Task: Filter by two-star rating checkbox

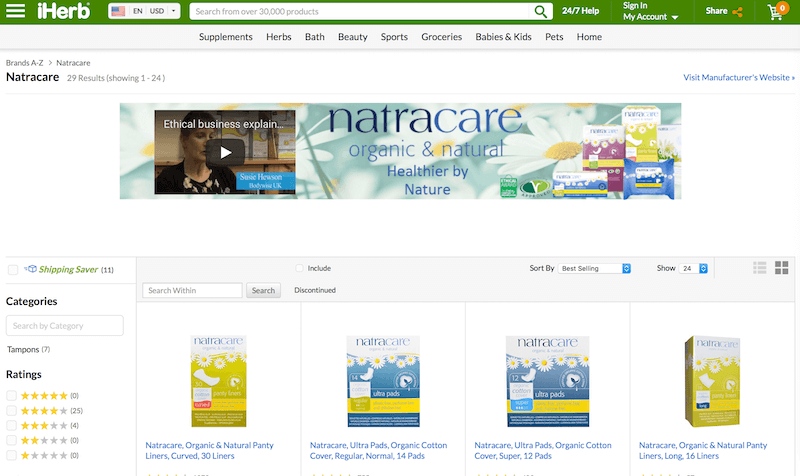Action: click(x=12, y=440)
